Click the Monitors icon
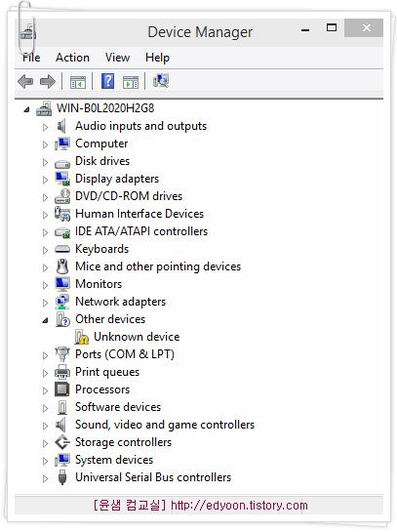This screenshot has width=397, height=532. [62, 284]
